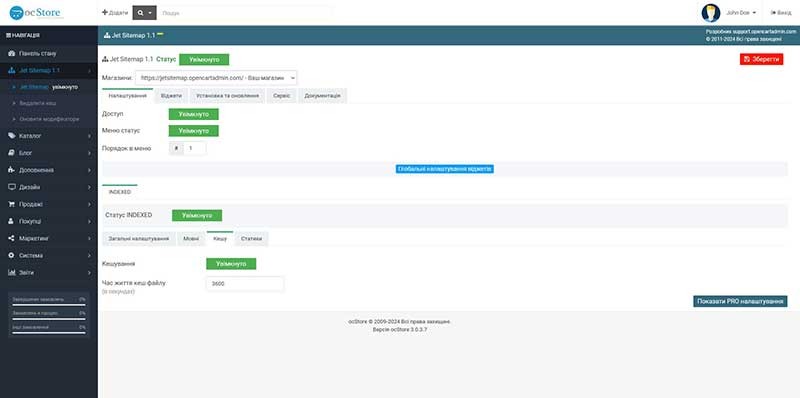Open Установка та оновлення tab
The width and height of the screenshot is (800, 398).
[x=228, y=96]
